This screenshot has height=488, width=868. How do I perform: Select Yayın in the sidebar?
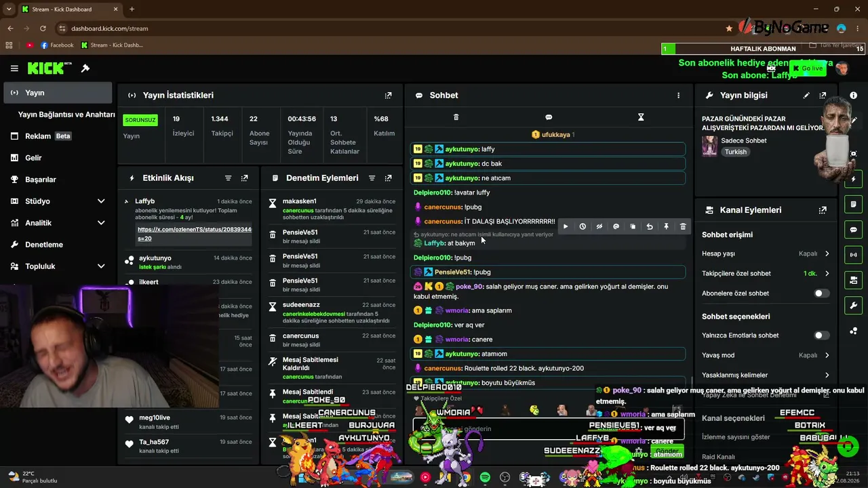57,93
